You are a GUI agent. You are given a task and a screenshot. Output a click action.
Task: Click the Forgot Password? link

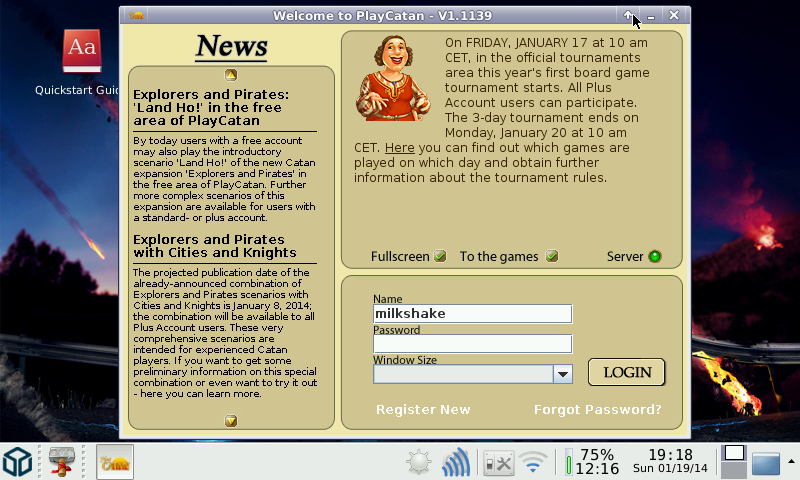pos(597,410)
